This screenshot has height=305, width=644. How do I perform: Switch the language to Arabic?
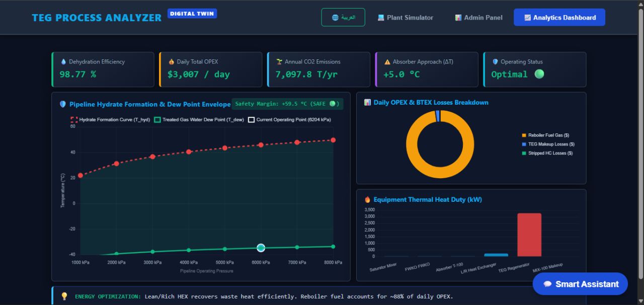[x=343, y=17]
